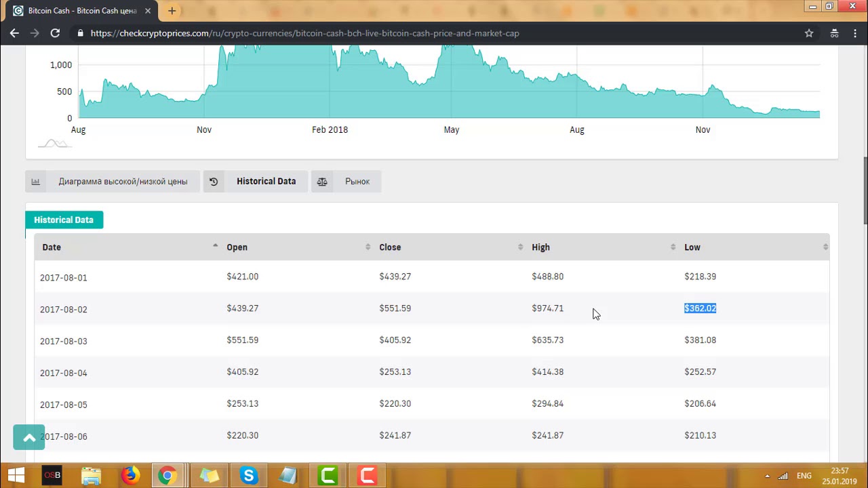Click the close value $405.92
The height and width of the screenshot is (488, 868).
395,340
